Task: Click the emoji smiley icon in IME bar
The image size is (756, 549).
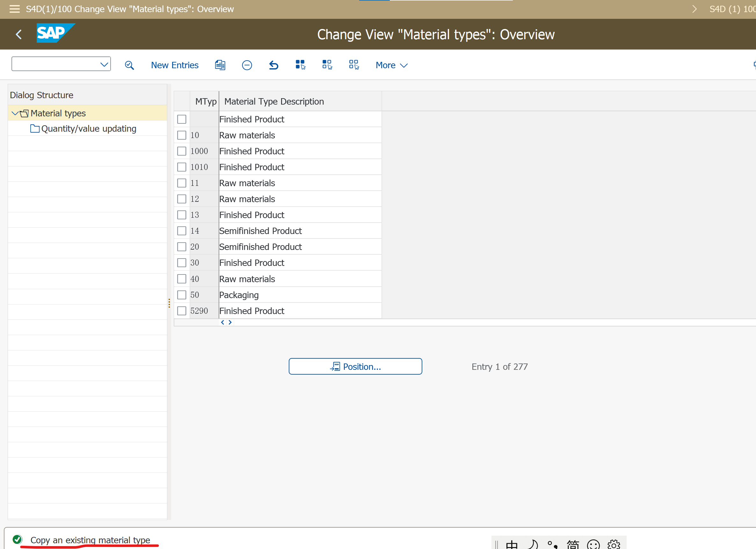Action: (x=593, y=544)
